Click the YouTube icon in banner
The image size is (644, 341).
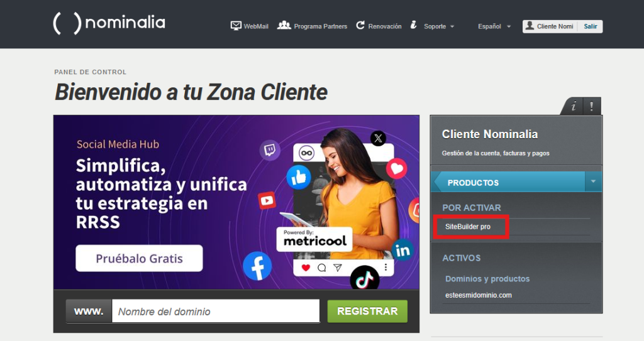(x=267, y=201)
